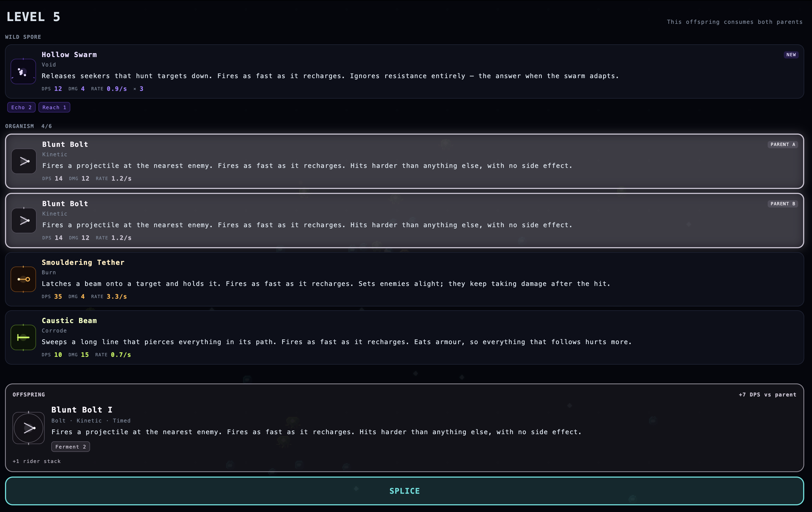Click Caustic Beam's Corrode type label
This screenshot has height=512, width=812.
(x=54, y=331)
